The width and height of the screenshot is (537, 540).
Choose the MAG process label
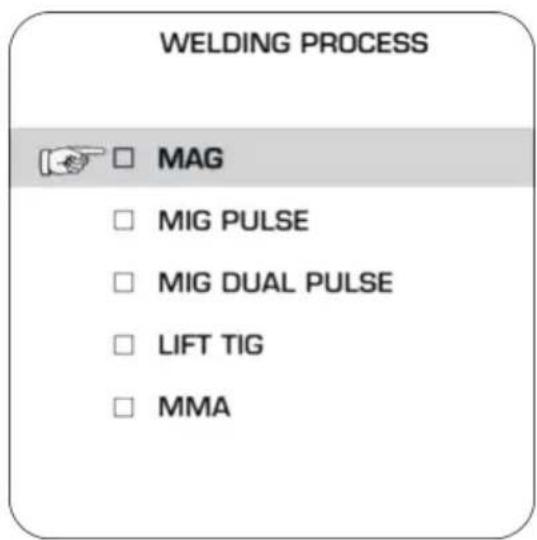[190, 158]
